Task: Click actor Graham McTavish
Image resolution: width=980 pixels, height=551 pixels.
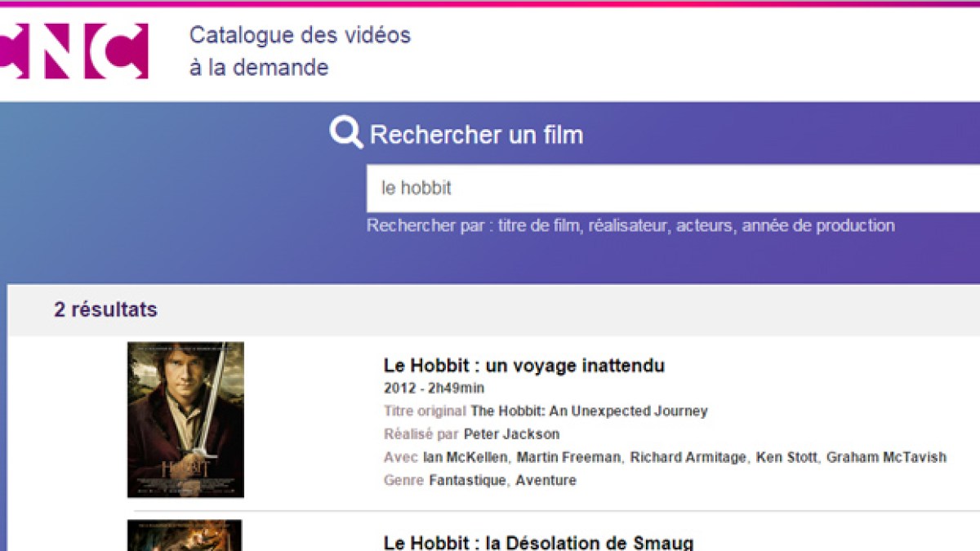Action: coord(886,457)
